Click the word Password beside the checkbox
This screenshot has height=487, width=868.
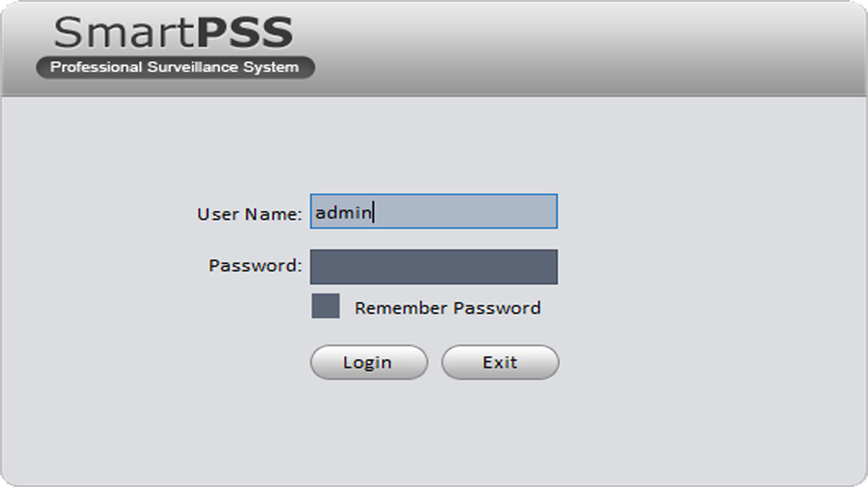(496, 308)
